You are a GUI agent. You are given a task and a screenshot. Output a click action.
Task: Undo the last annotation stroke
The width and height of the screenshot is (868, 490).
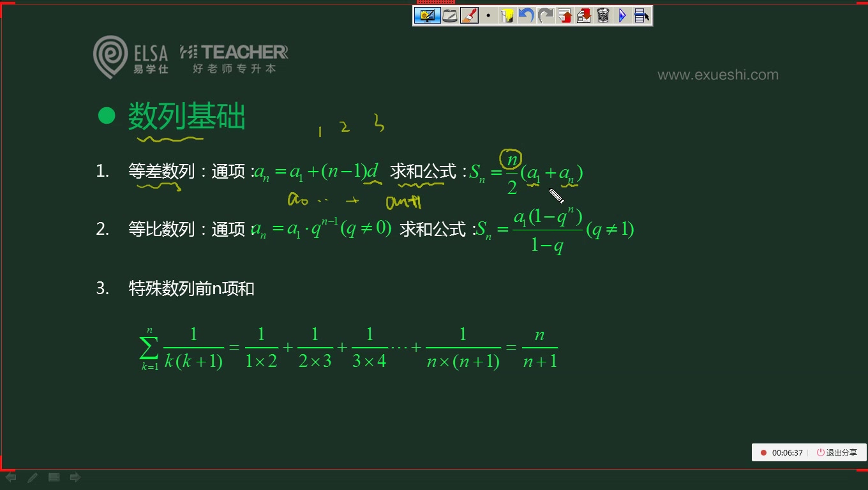(x=527, y=15)
